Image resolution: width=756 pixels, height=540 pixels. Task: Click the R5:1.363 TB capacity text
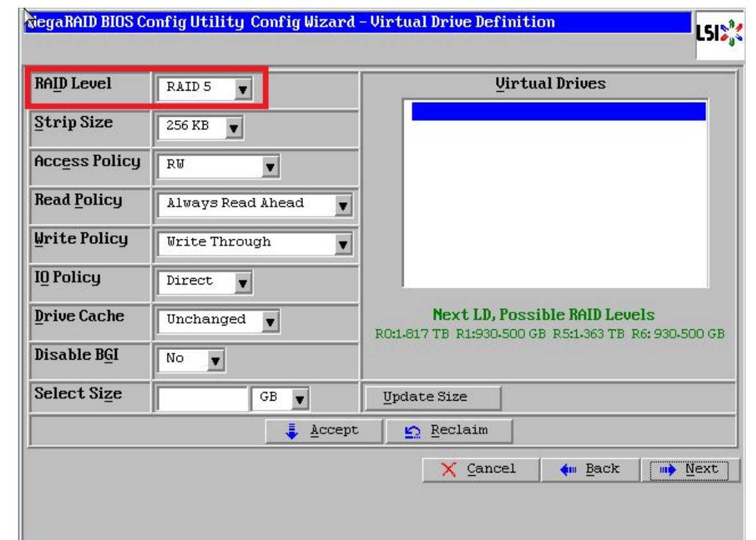tap(588, 333)
